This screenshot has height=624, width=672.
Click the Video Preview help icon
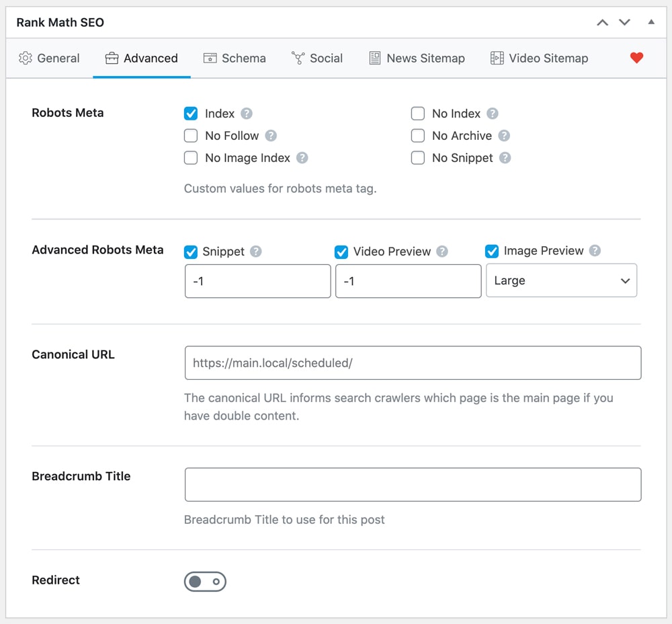[442, 251]
